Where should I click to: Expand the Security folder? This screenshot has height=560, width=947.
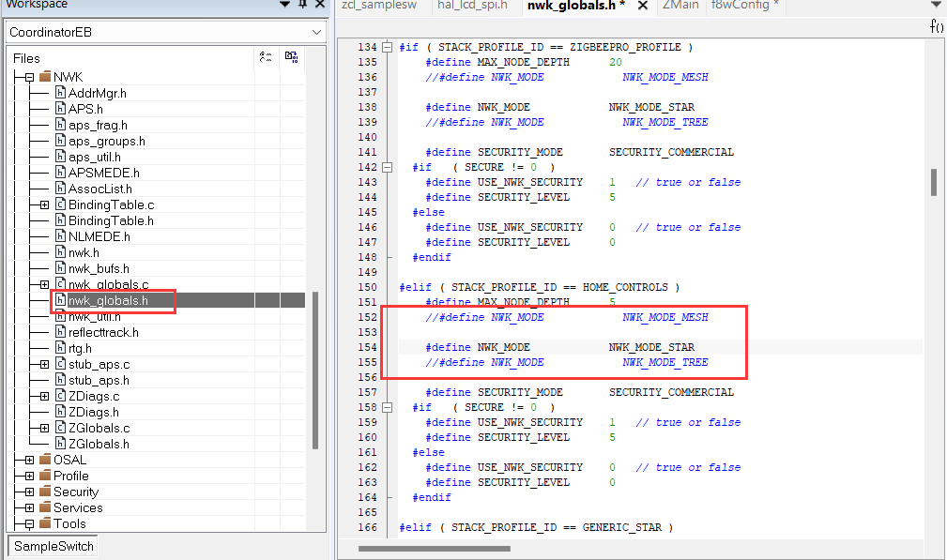[x=29, y=492]
